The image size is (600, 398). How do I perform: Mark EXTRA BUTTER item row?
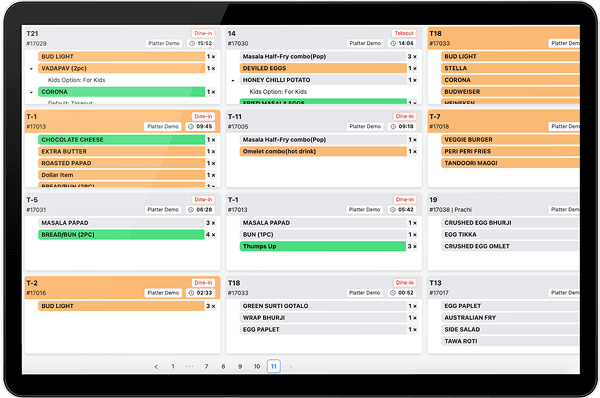pos(122,152)
